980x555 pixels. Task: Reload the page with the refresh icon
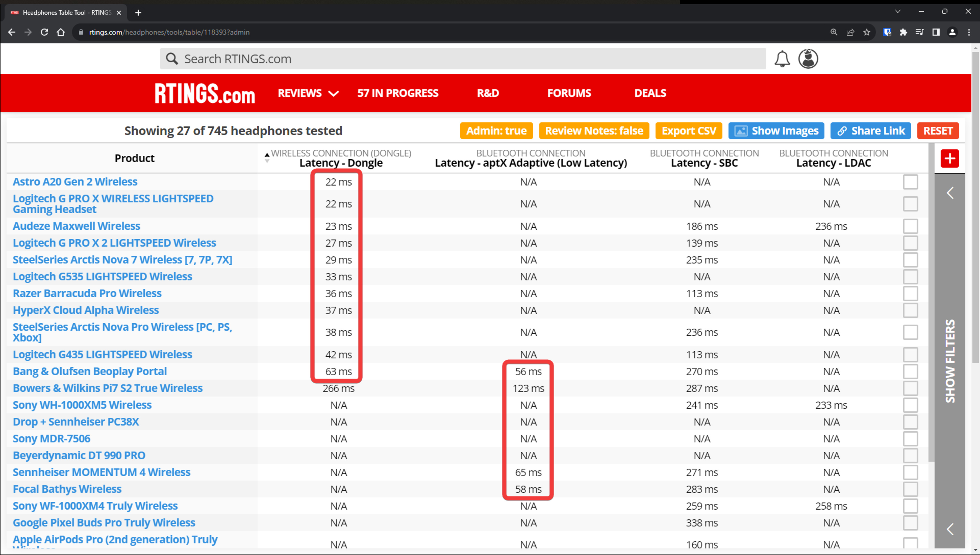[44, 32]
